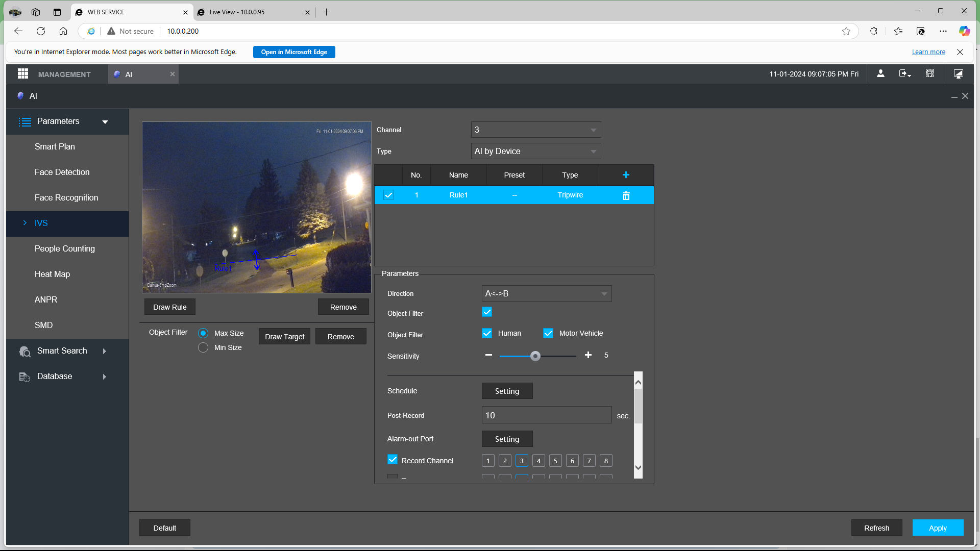The image size is (980, 551).
Task: Open the Direction dropdown
Action: coord(547,293)
